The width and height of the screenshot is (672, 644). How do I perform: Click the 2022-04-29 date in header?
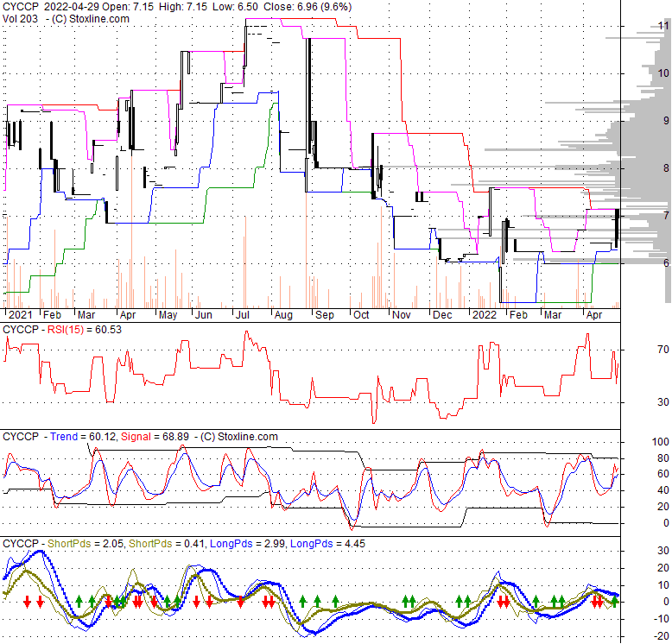[x=73, y=7]
